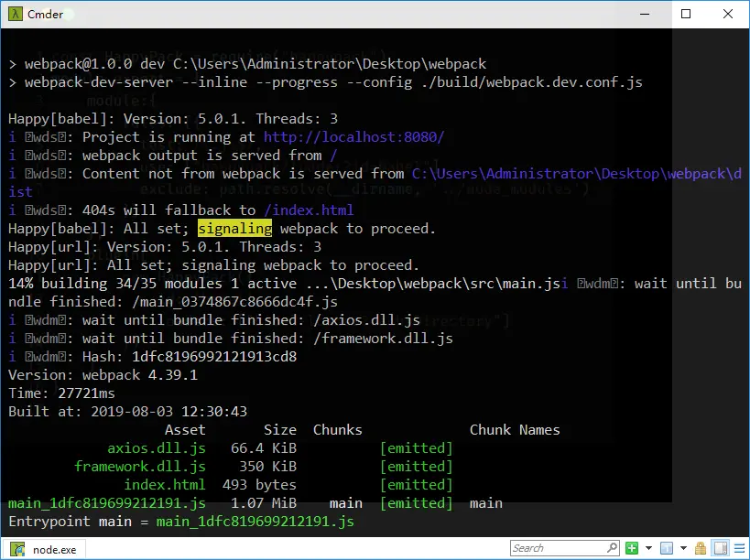Click the "Asset" column header
Image resolution: width=750 pixels, height=560 pixels.
pyautogui.click(x=185, y=430)
